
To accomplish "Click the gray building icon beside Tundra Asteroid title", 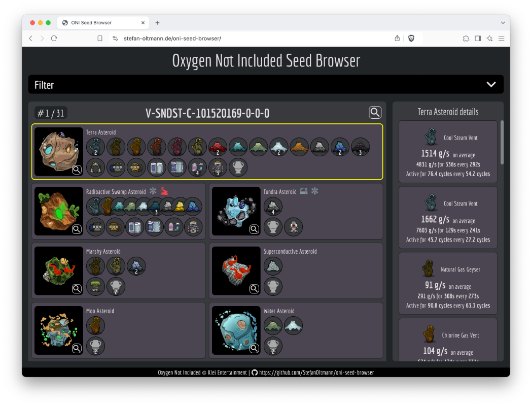I will coord(304,191).
